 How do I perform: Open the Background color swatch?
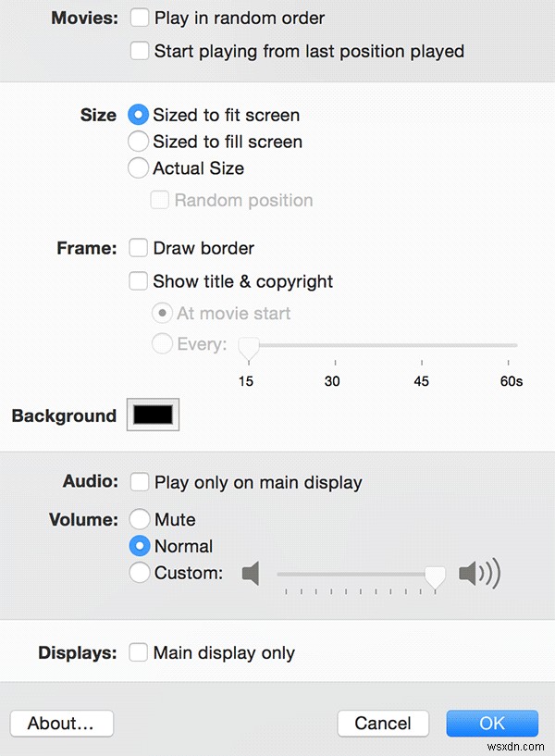(x=152, y=414)
